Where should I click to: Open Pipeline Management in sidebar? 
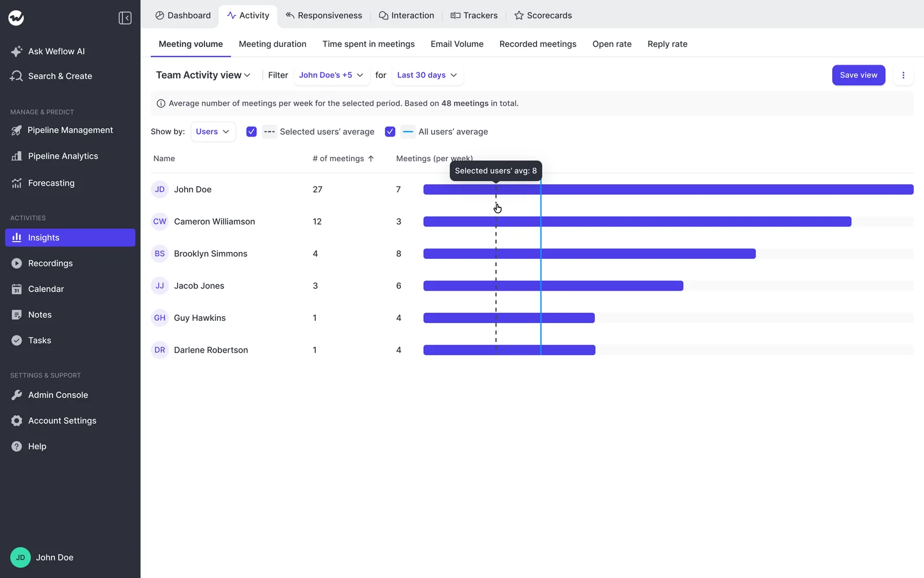click(x=70, y=130)
